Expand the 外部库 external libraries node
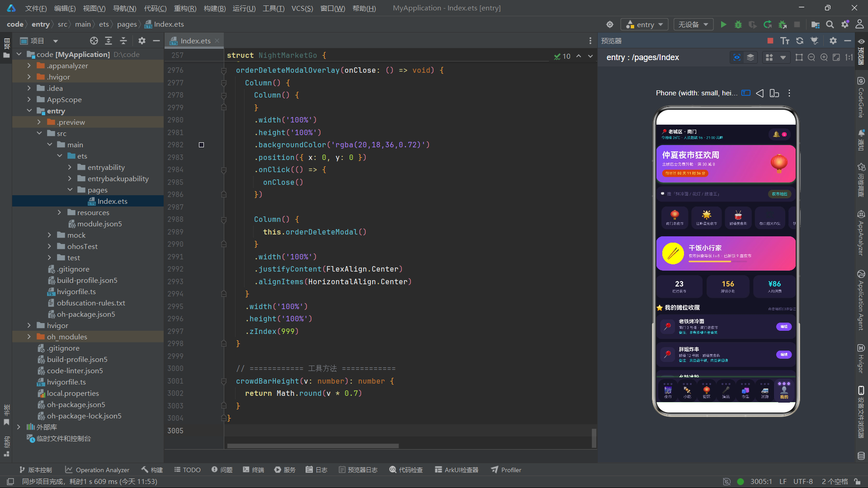The image size is (868, 488). (x=19, y=427)
